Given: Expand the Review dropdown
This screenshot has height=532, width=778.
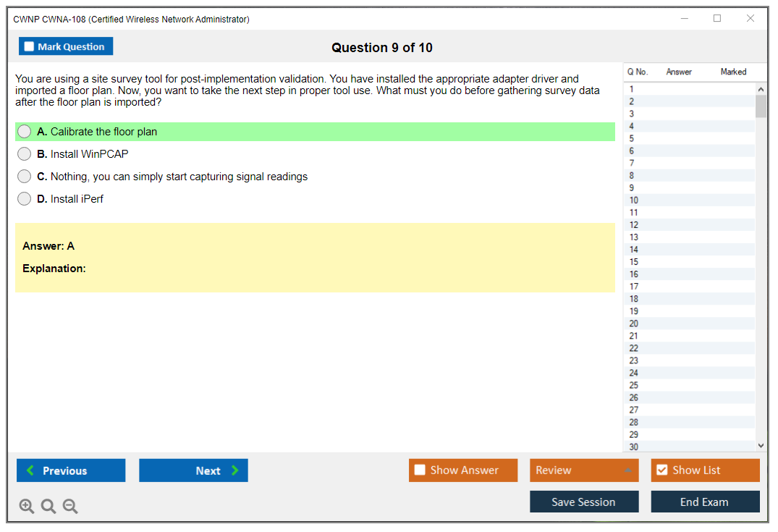Looking at the screenshot, I should pos(627,470).
